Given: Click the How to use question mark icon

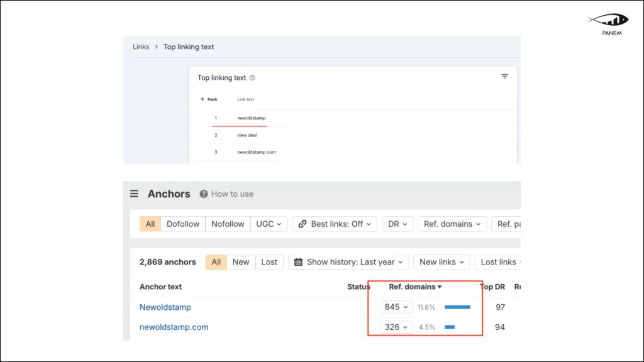Looking at the screenshot, I should (203, 194).
